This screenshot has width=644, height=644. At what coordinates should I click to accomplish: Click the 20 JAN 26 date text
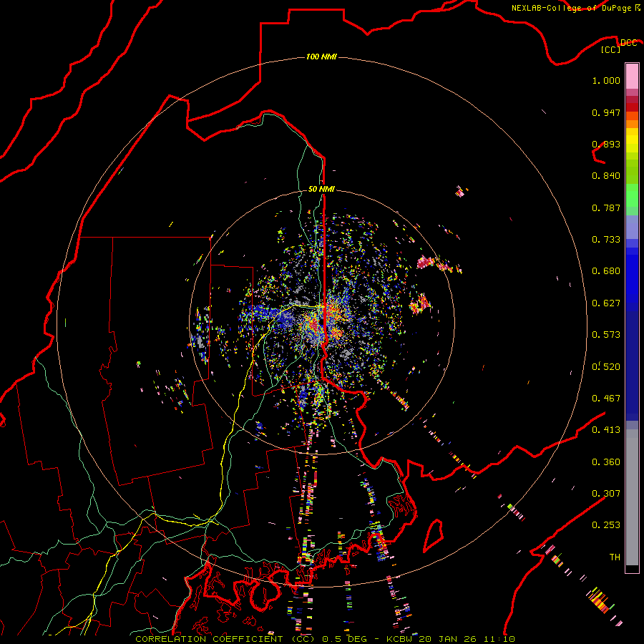point(448,639)
